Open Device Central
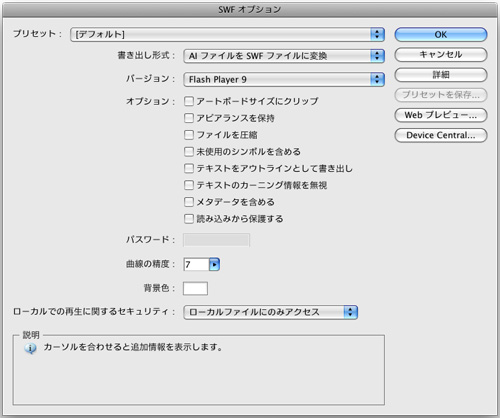This screenshot has height=418, width=500. pos(441,135)
